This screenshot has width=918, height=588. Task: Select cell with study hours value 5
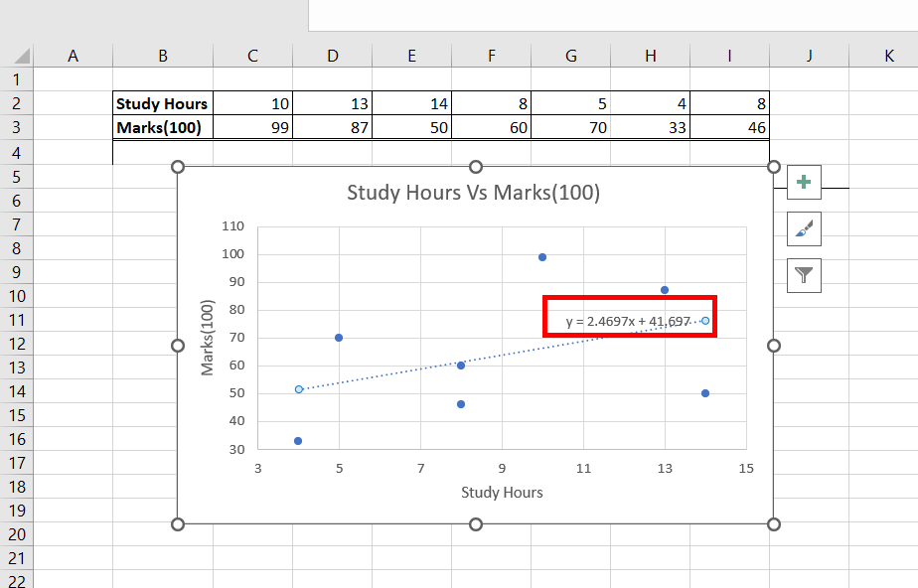pos(571,103)
